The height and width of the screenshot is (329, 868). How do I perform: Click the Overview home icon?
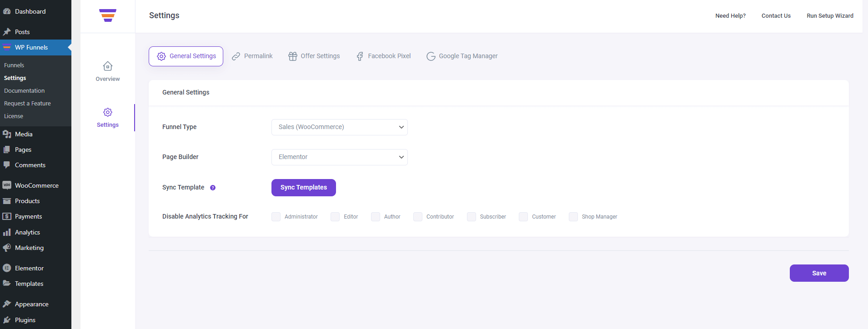[108, 66]
